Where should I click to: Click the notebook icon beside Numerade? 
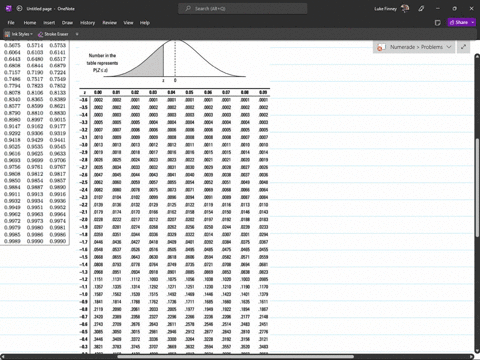tap(381, 47)
